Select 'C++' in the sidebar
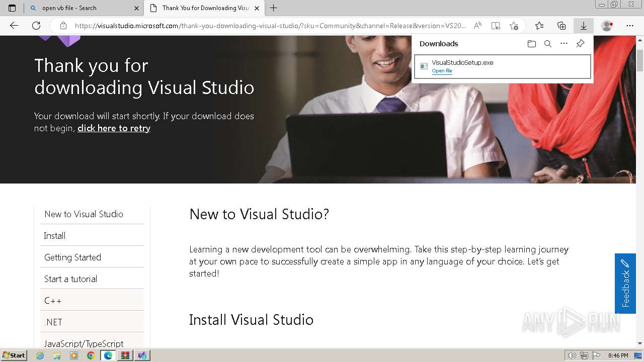The width and height of the screenshot is (644, 362). point(92,300)
